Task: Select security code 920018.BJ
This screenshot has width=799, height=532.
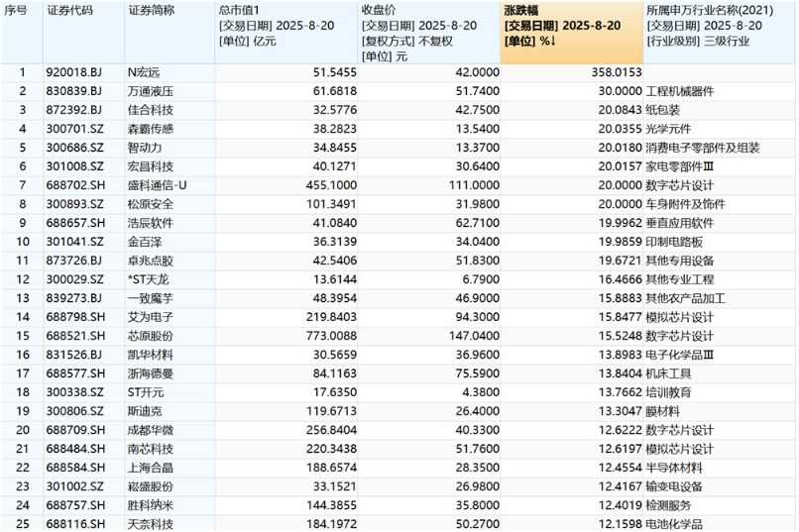Action: point(74,72)
